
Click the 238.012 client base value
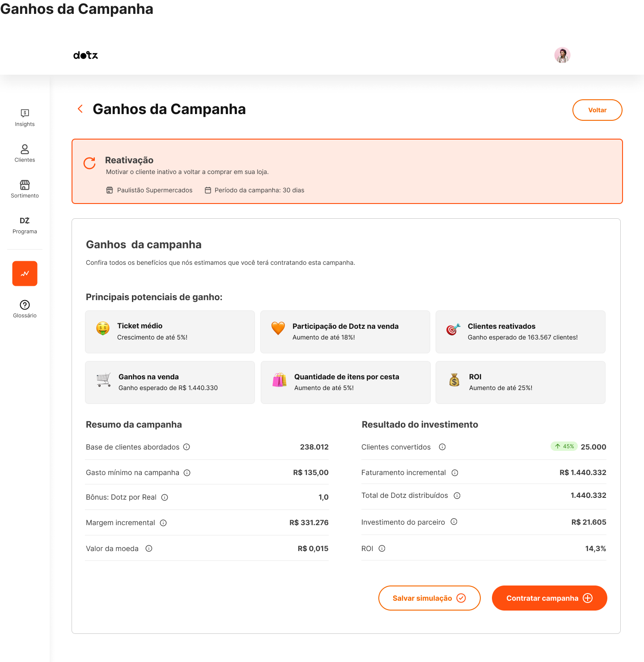coord(314,447)
